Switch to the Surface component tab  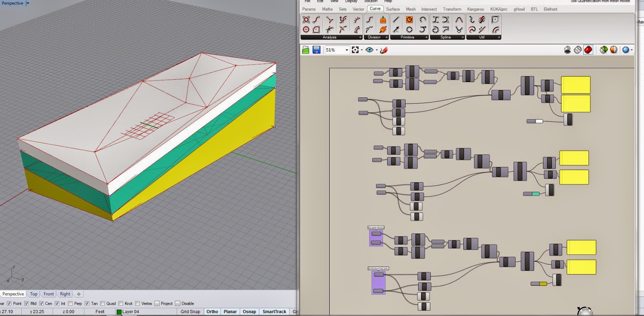[x=393, y=9]
